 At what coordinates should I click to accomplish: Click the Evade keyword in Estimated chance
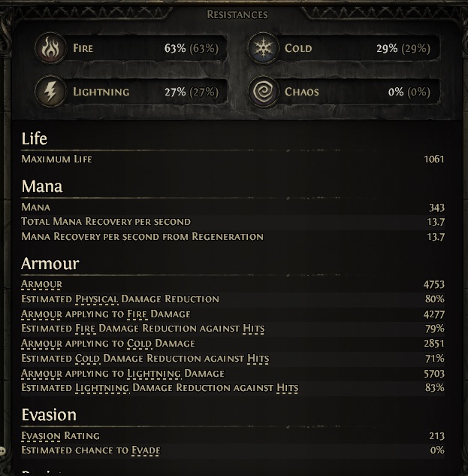(146, 450)
